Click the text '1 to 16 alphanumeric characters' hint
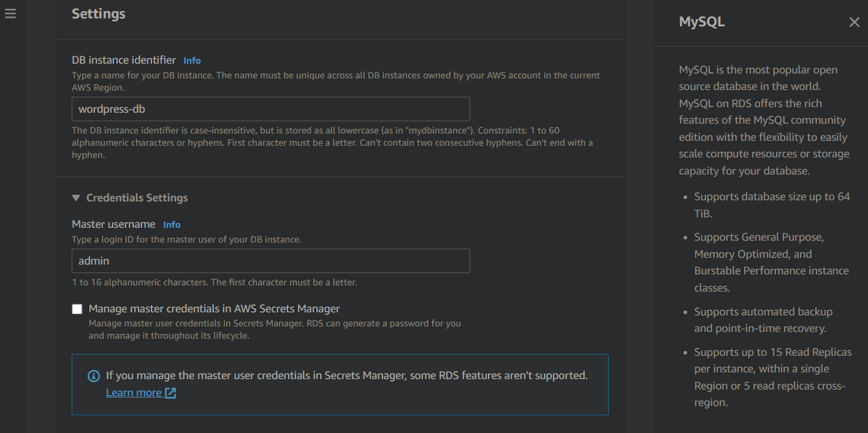The height and width of the screenshot is (433, 868). coord(215,282)
